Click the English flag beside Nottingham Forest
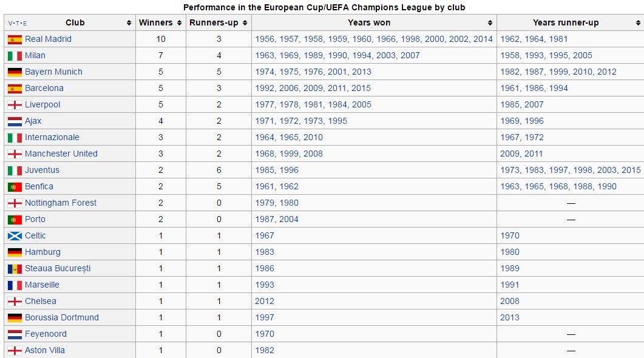The height and width of the screenshot is (358, 644). click(15, 203)
